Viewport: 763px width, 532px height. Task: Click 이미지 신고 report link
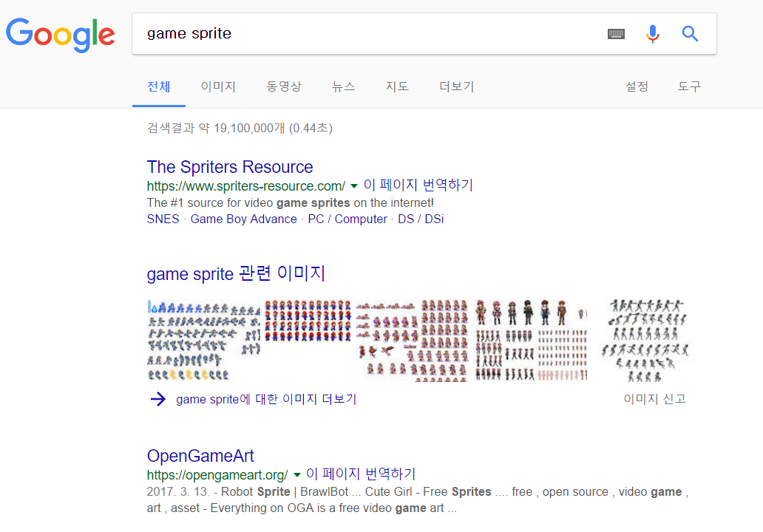(x=654, y=399)
